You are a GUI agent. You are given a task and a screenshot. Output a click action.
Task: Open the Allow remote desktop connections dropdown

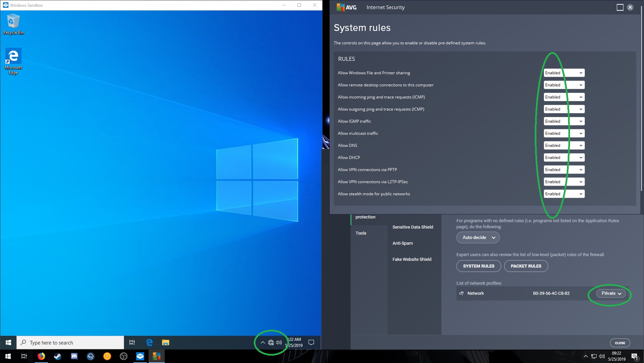(564, 85)
